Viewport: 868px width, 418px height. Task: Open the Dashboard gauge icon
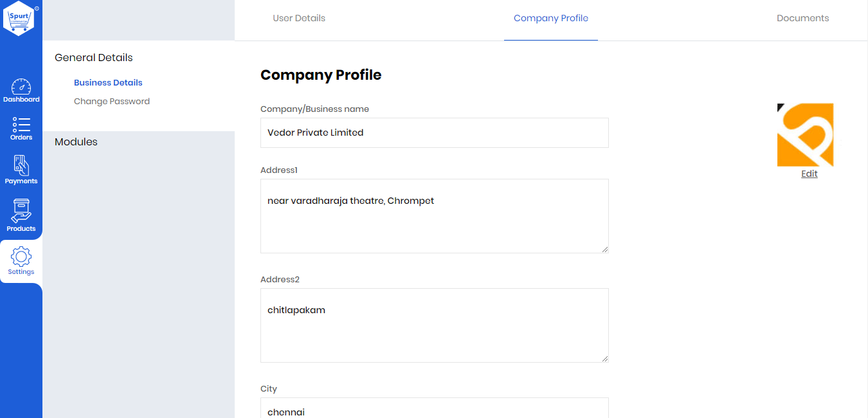click(21, 86)
